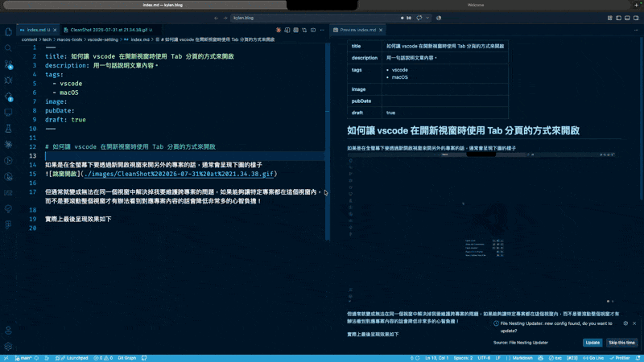Viewport: 644px width, 362px height.
Task: Click 'Go Live' in the status bar
Action: (x=593, y=358)
